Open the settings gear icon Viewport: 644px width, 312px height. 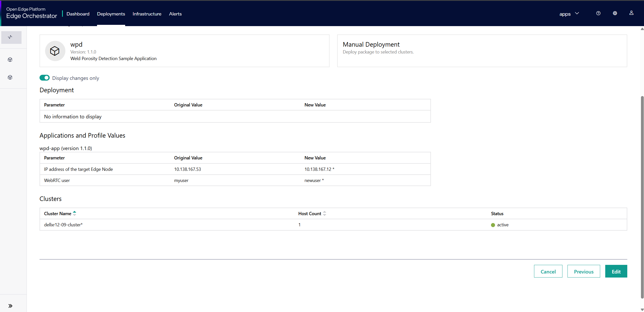615,13
